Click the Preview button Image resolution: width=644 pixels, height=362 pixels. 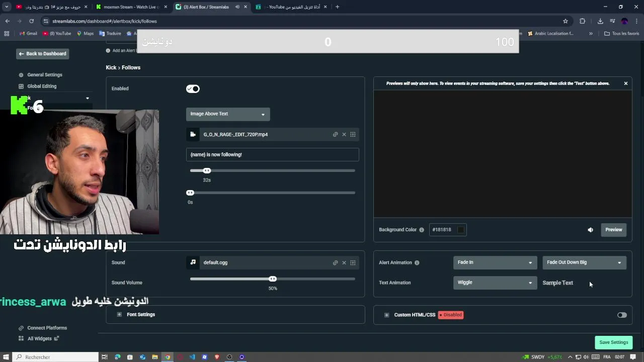[x=613, y=230]
